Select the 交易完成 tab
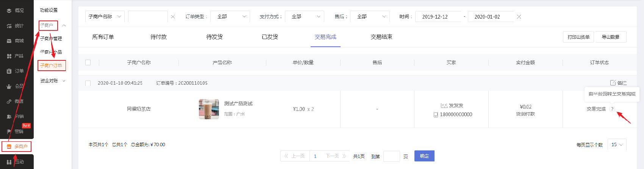Image resolution: width=644 pixels, height=169 pixels. (325, 37)
